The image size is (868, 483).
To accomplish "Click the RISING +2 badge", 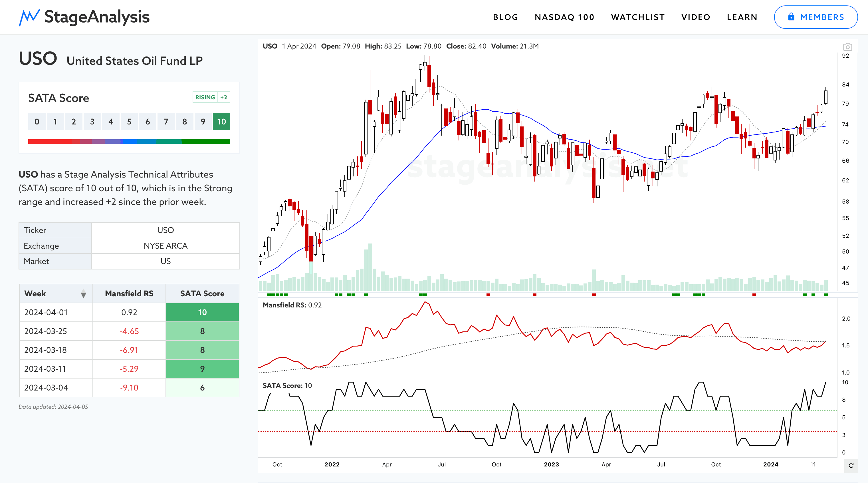I will 211,97.
